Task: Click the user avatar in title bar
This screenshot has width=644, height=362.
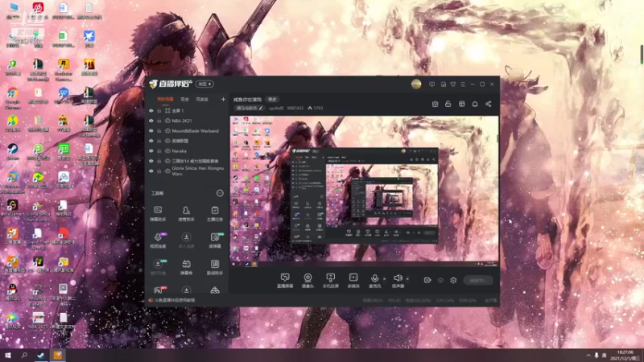Action: (x=416, y=84)
